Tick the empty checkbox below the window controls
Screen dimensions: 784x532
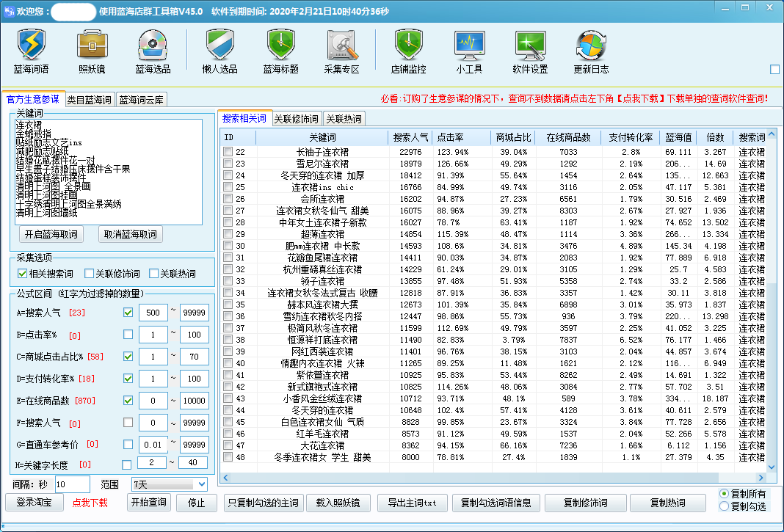point(774,70)
